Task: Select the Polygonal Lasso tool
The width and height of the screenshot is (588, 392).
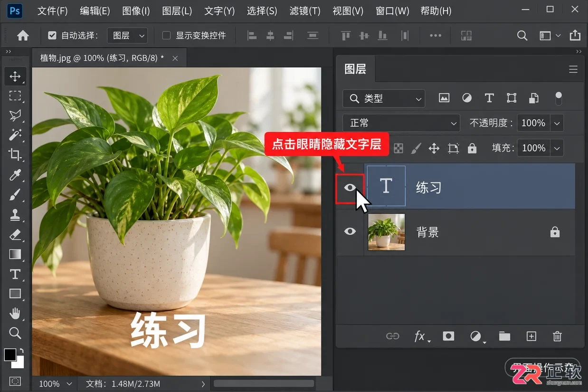Action: tap(15, 115)
